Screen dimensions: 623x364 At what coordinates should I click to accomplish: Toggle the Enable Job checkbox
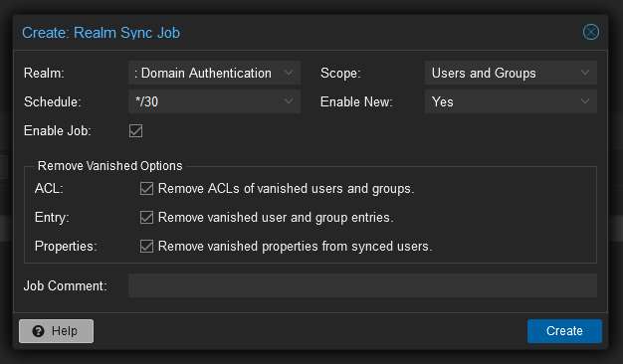pos(136,130)
